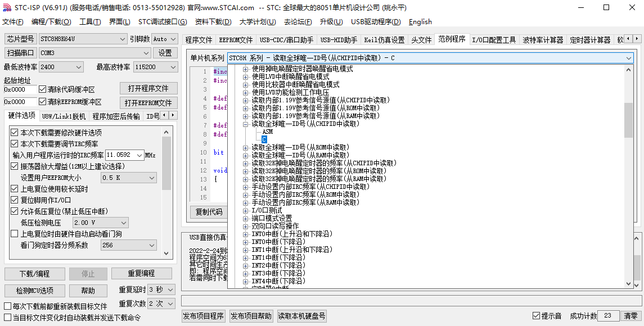Click down arrow of hardware options scrollbar
This screenshot has width=644, height=326.
point(166,253)
